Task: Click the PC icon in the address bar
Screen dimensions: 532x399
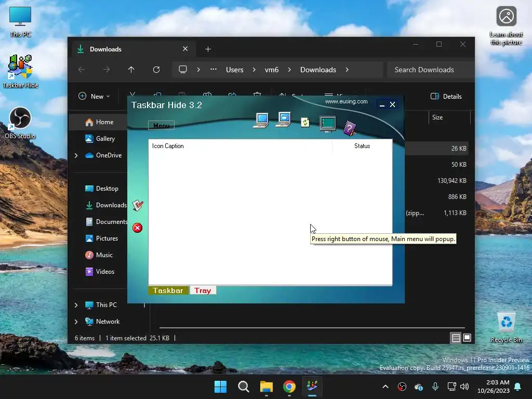Action: 183,70
